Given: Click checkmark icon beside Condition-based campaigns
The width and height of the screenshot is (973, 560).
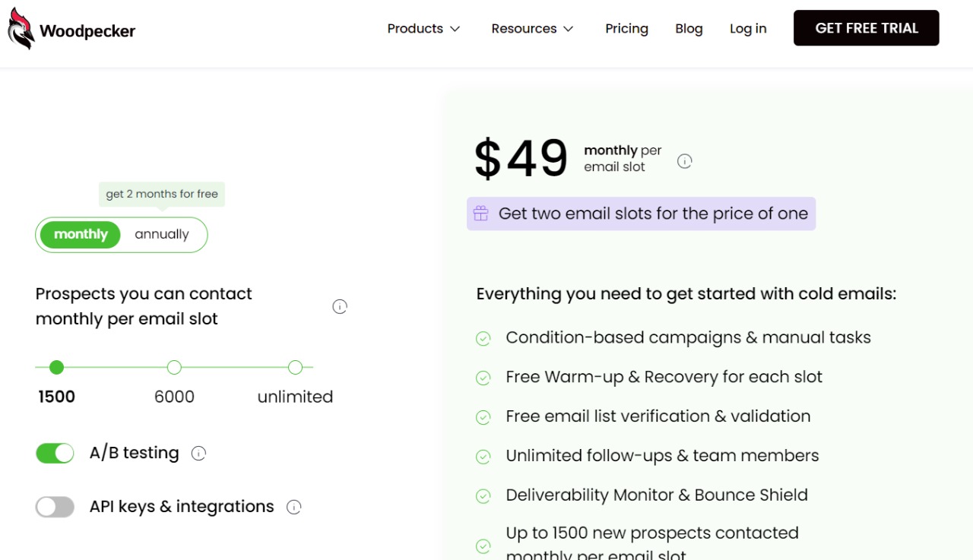Looking at the screenshot, I should coord(483,339).
